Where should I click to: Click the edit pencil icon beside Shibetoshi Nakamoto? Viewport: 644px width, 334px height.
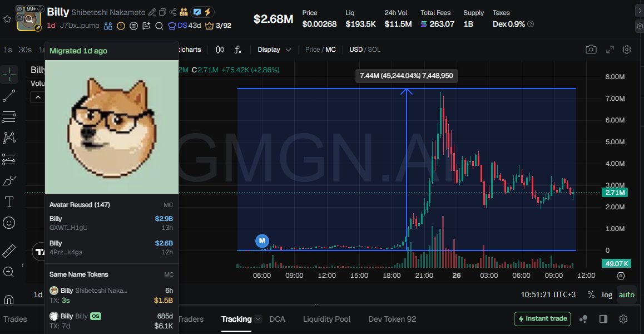152,12
